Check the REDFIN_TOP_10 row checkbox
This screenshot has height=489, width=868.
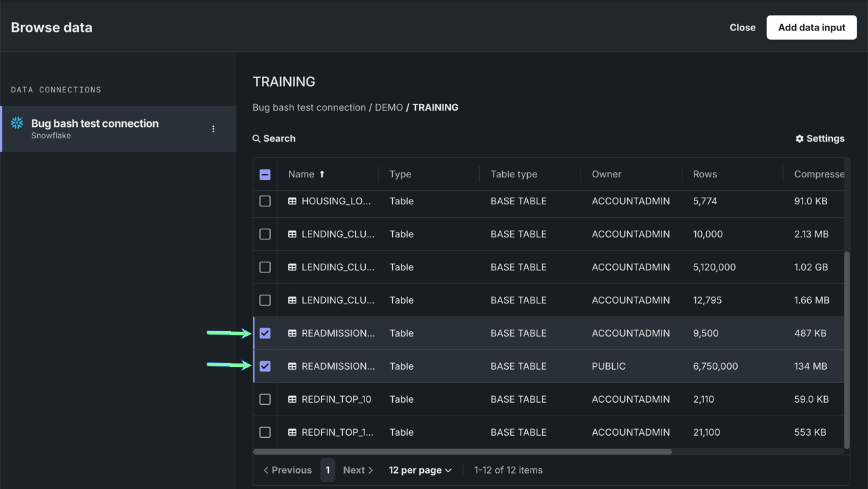click(265, 399)
